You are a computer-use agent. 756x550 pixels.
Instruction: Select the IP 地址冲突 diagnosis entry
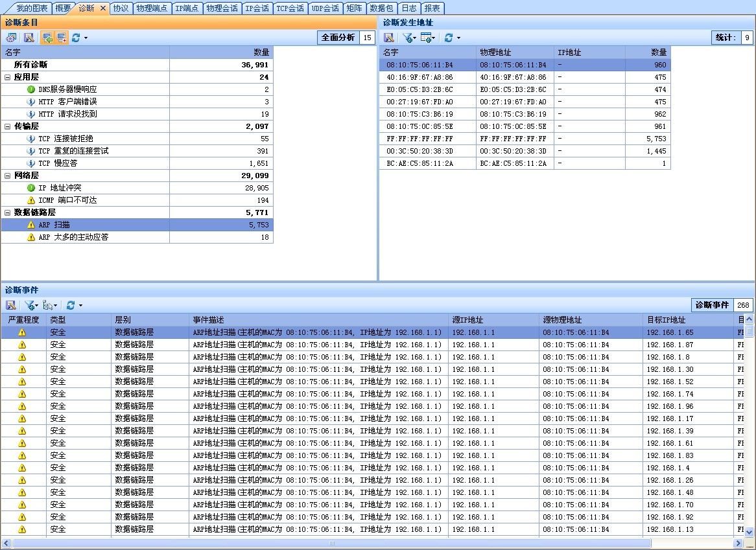point(60,188)
